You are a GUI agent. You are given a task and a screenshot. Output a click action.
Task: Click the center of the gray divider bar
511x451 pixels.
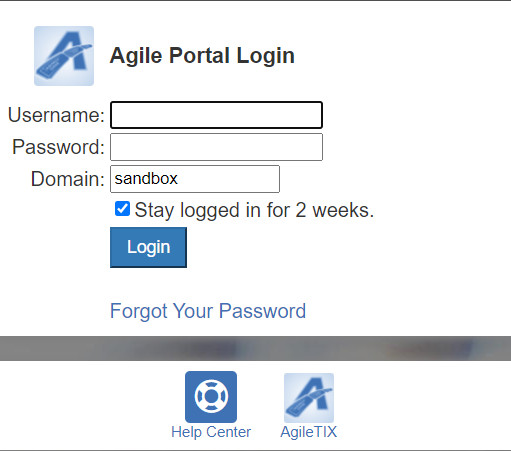255,348
